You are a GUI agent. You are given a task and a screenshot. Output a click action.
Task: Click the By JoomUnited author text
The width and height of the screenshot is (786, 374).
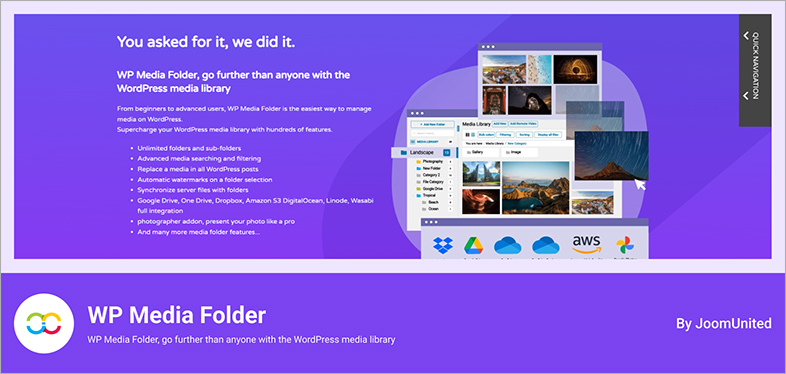pyautogui.click(x=724, y=324)
